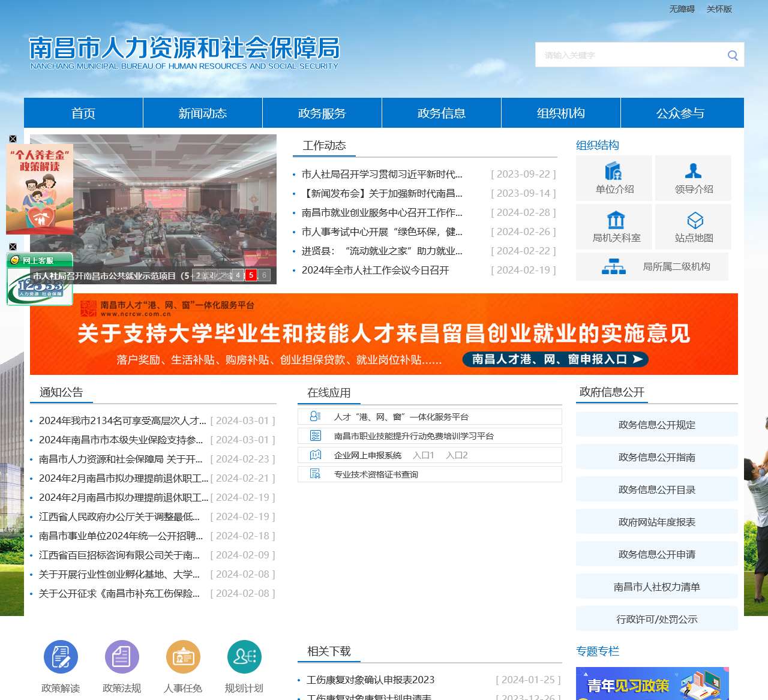768x700 pixels.
Task: Switch to the 新闻动态 menu
Action: point(202,113)
